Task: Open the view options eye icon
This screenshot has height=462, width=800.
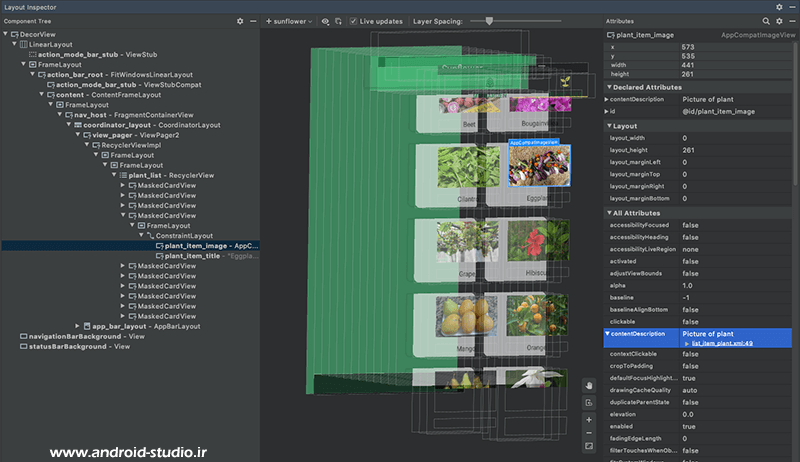Action: coord(326,20)
